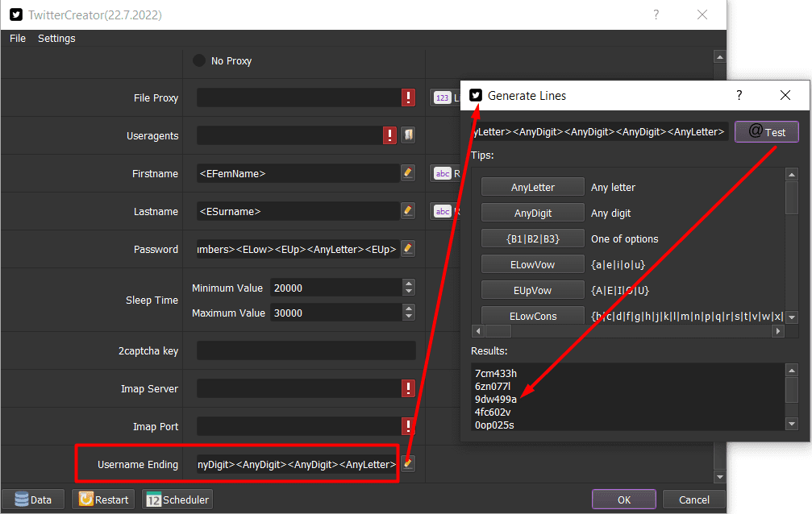The image size is (812, 514).
Task: Insert the ELowVow tip button
Action: tap(533, 264)
